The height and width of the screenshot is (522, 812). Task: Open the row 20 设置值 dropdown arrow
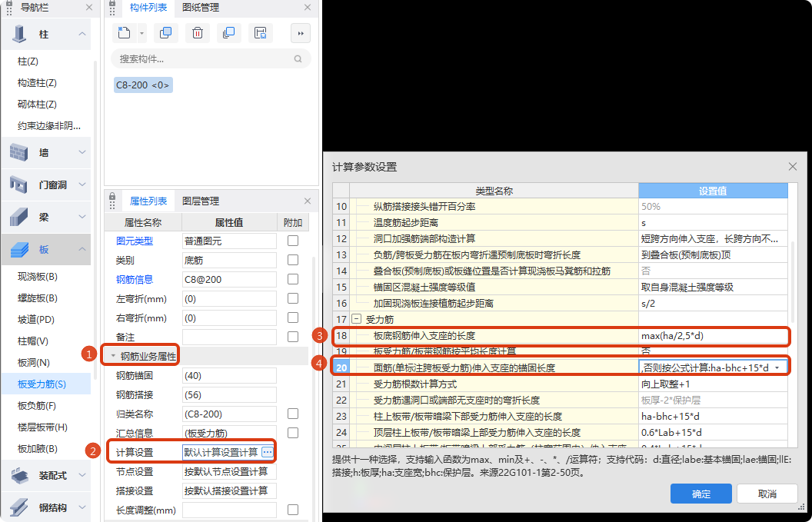[777, 367]
